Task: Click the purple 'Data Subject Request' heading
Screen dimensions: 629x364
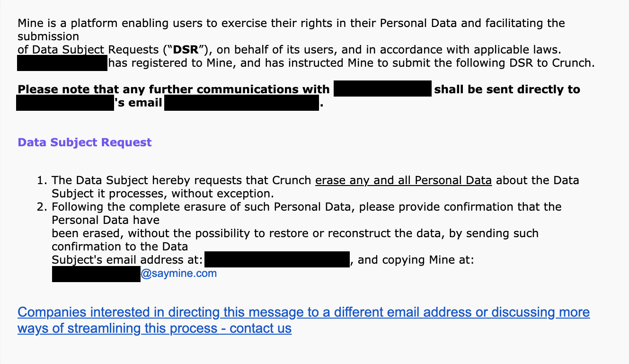Action: coord(85,142)
